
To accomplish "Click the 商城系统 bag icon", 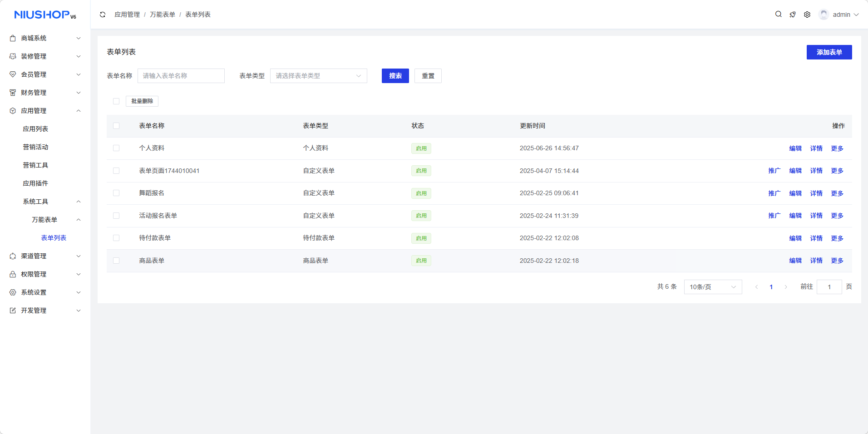I will click(x=13, y=38).
